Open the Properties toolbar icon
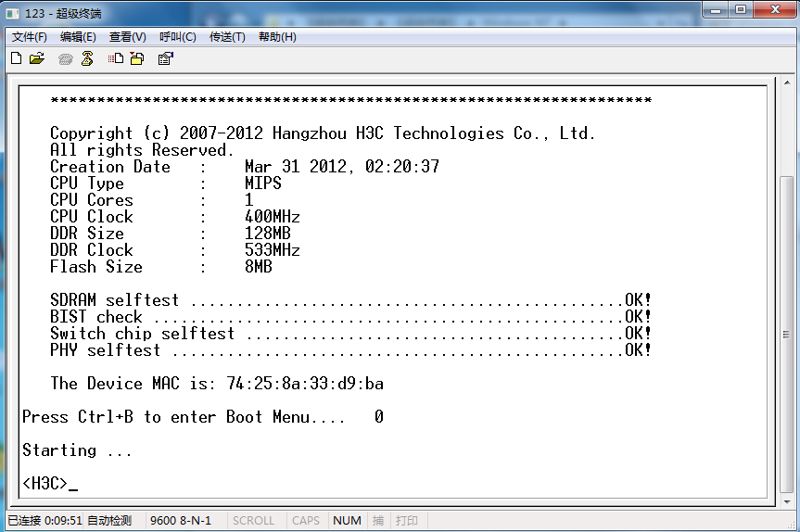Viewport: 800px width, 532px height. coord(166,58)
